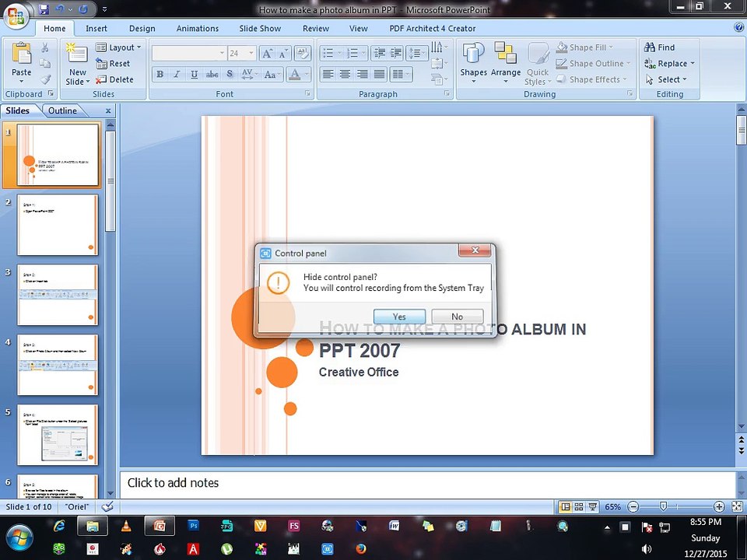Click Yes in Control panel dialog
The width and height of the screenshot is (747, 560).
click(399, 317)
